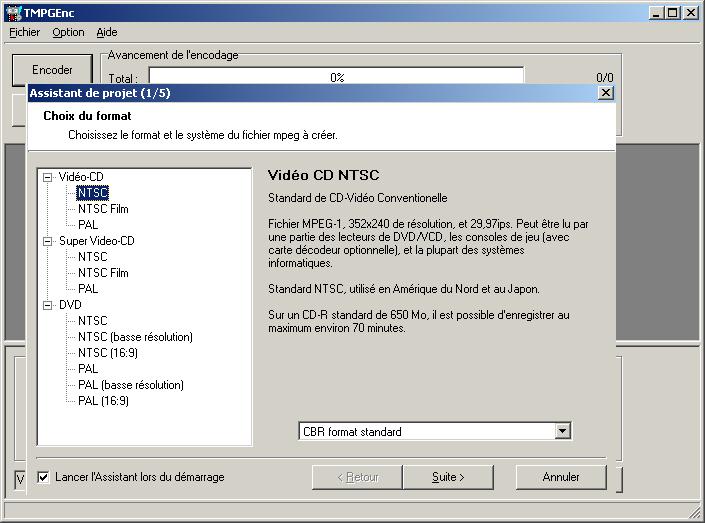Open the Option menu
705x523 pixels.
(x=68, y=32)
